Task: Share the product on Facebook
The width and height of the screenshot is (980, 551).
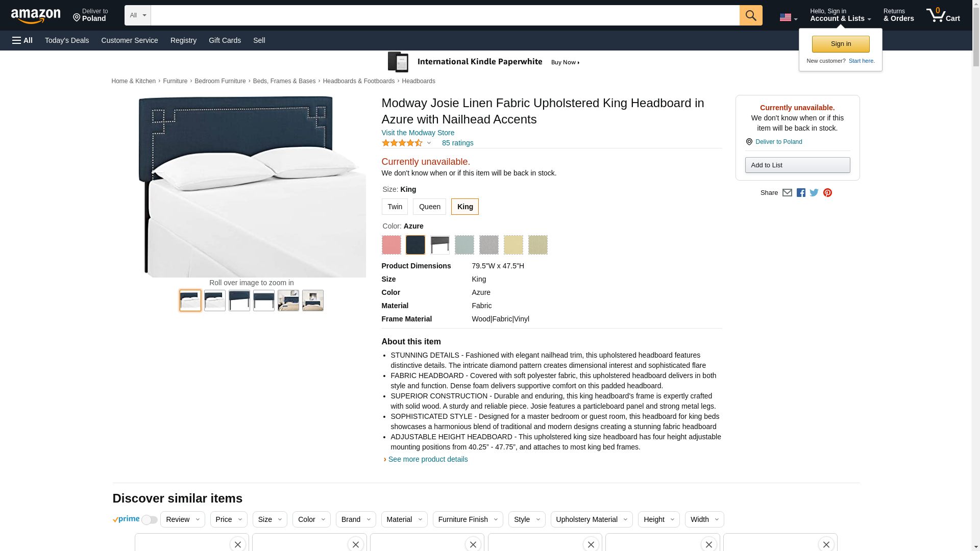Action: coord(801,193)
